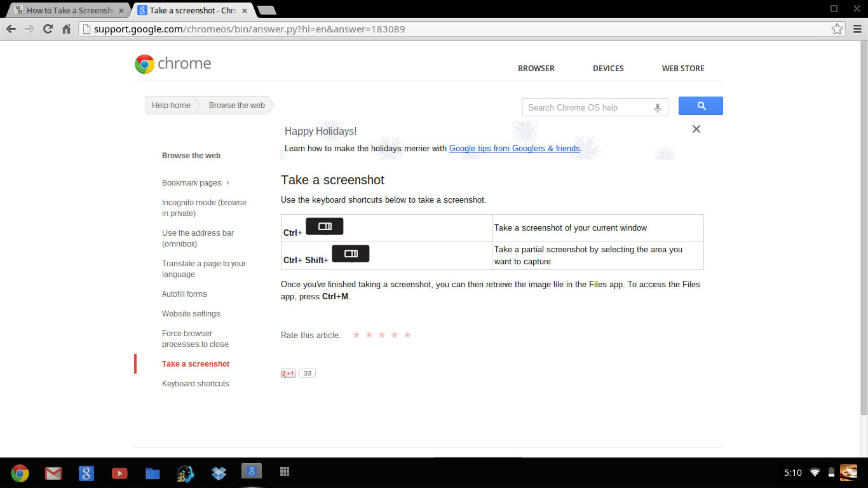Open Google Search shelf icon

tap(86, 473)
